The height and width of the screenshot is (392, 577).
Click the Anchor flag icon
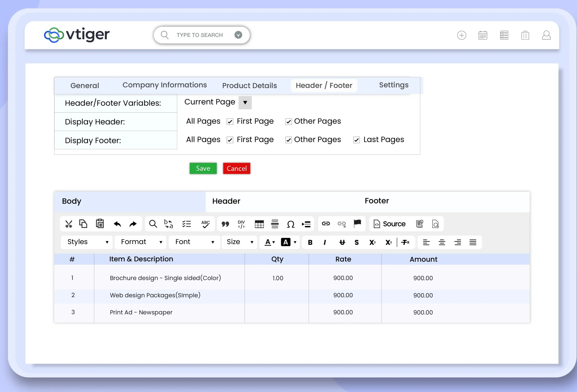click(x=357, y=223)
